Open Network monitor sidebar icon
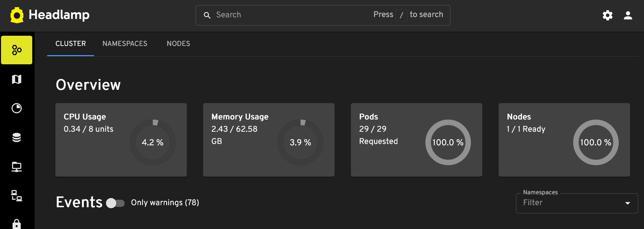This screenshot has width=644, height=229. tap(17, 167)
